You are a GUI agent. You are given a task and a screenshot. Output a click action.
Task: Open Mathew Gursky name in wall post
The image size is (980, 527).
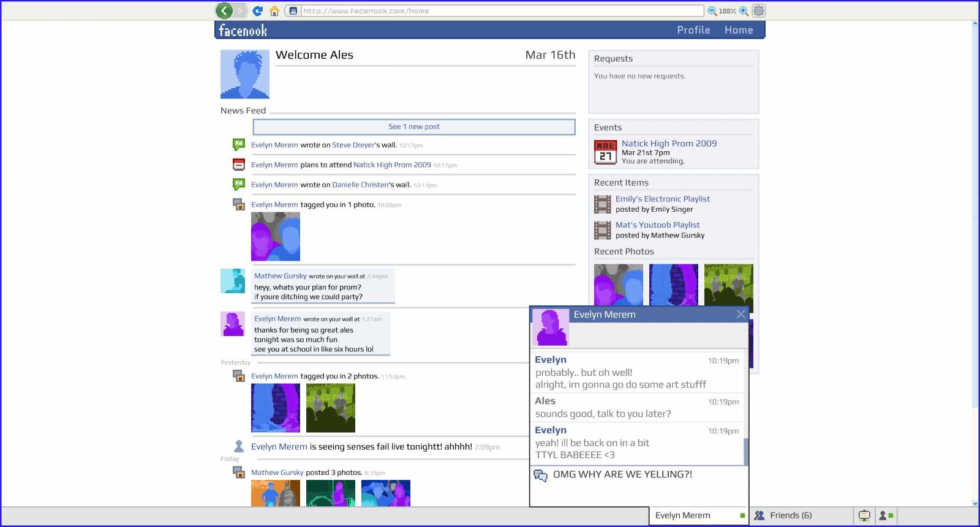click(x=281, y=276)
